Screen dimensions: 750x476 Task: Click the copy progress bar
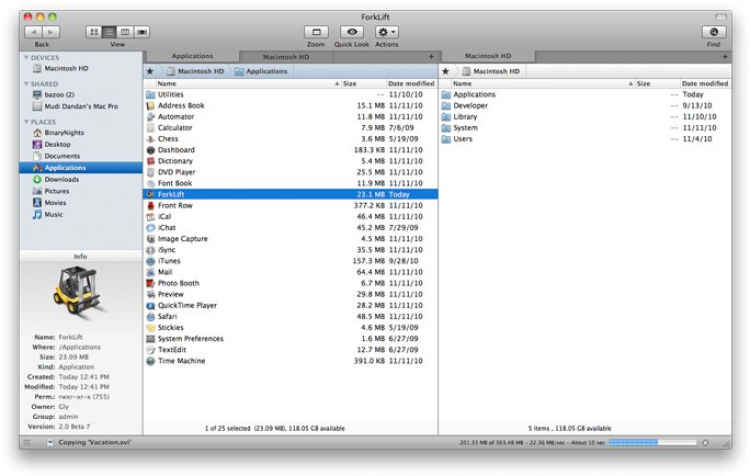pos(652,443)
